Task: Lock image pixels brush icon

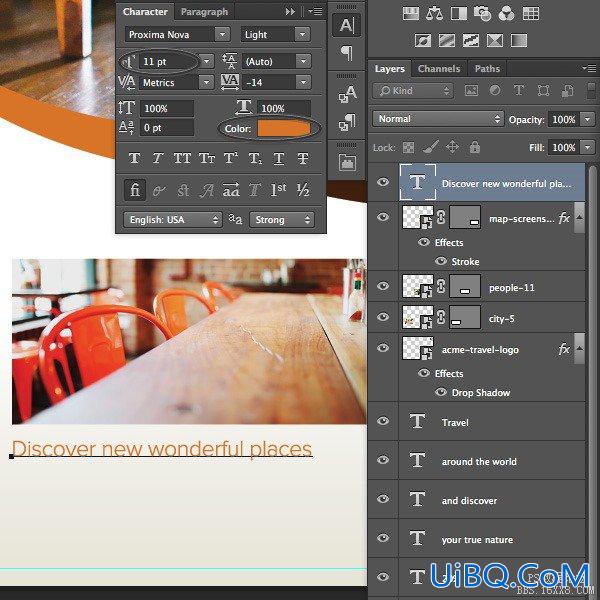Action: [x=430, y=147]
